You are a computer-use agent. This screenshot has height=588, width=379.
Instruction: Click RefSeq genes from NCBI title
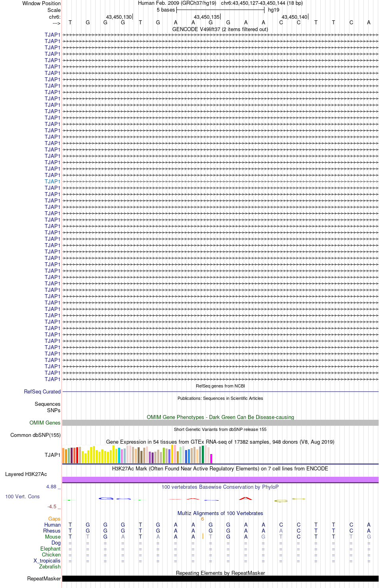coord(220,386)
